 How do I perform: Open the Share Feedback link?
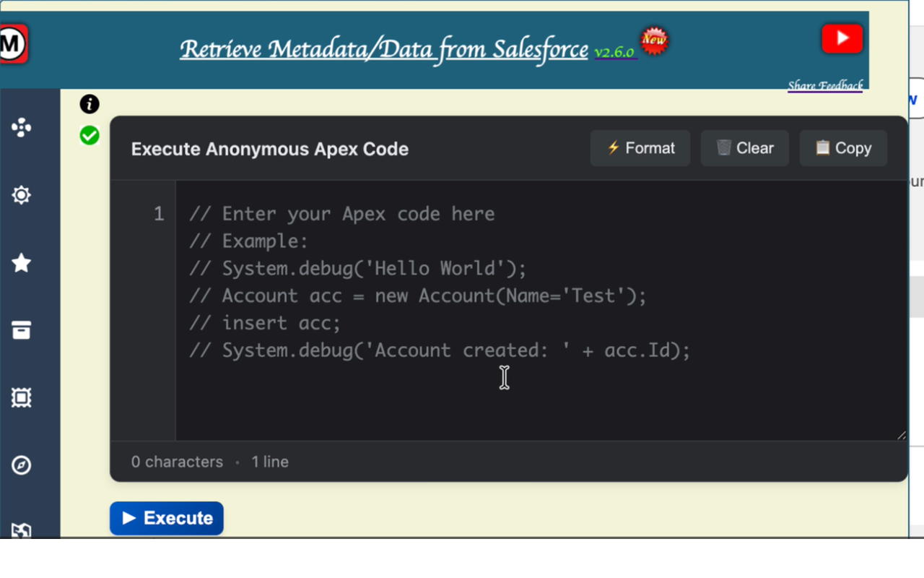(825, 86)
